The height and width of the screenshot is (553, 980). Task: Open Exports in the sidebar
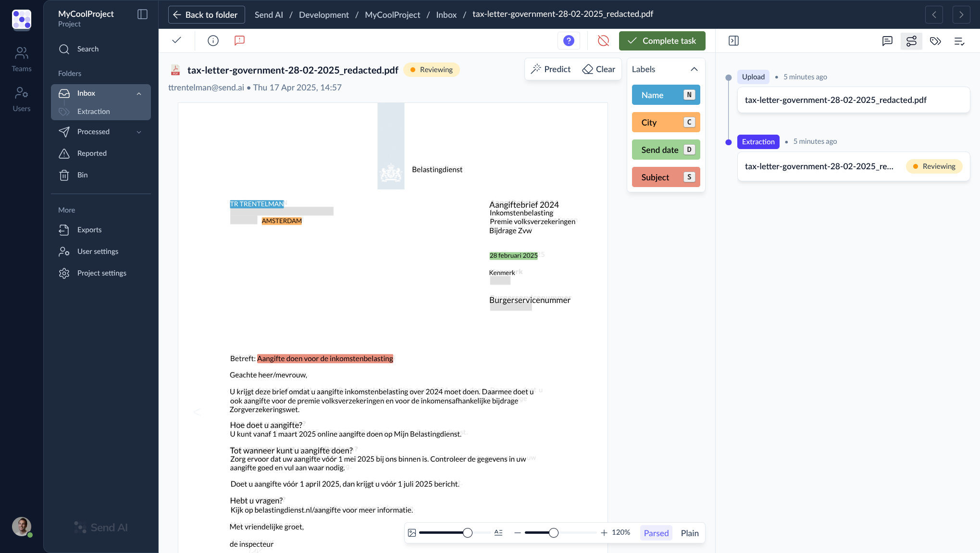pyautogui.click(x=89, y=230)
